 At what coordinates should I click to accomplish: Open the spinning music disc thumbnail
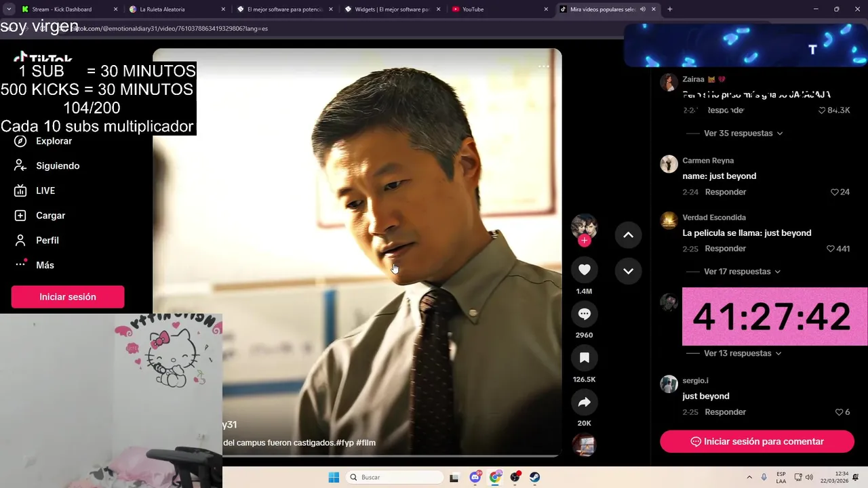[584, 445]
